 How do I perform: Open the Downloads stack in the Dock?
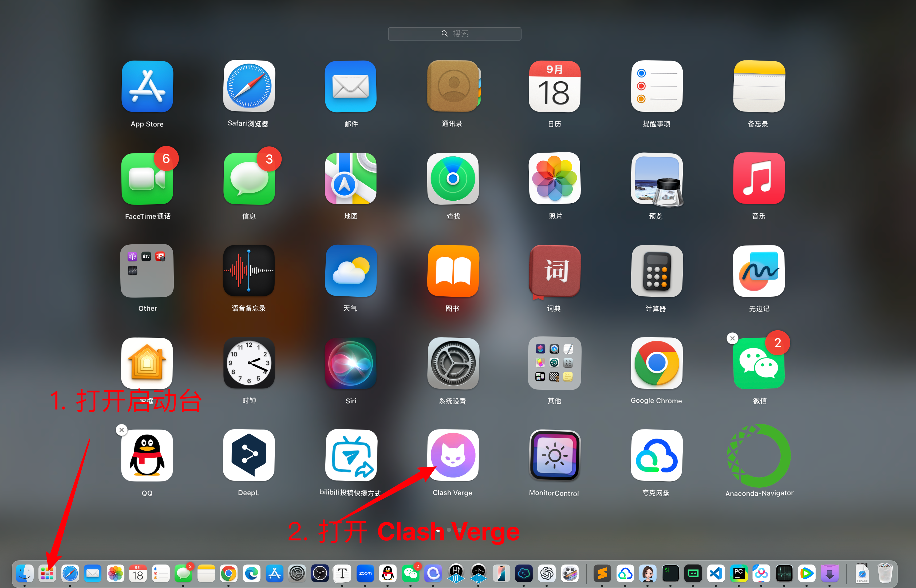click(x=862, y=573)
